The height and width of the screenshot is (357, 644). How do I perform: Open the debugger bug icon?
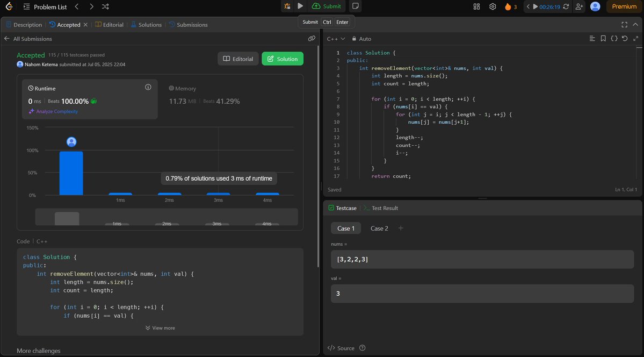point(287,6)
